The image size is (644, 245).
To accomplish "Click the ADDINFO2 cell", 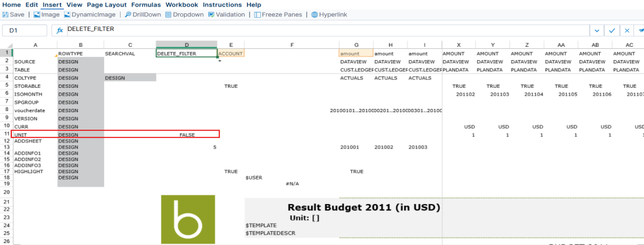I will (36, 159).
